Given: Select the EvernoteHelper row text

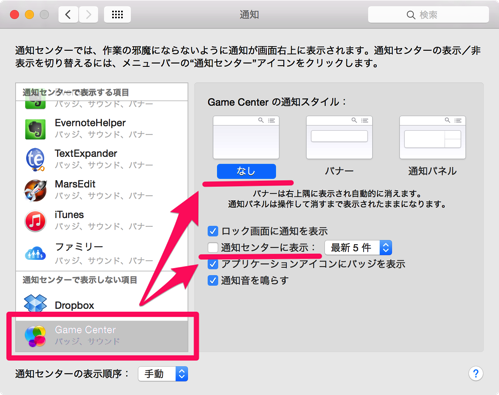Looking at the screenshot, I should click(90, 123).
